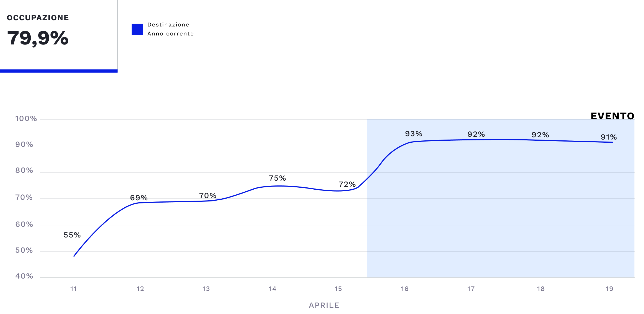Click the Destinazione Anno corrente legend label
This screenshot has width=644, height=314.
(x=170, y=29)
